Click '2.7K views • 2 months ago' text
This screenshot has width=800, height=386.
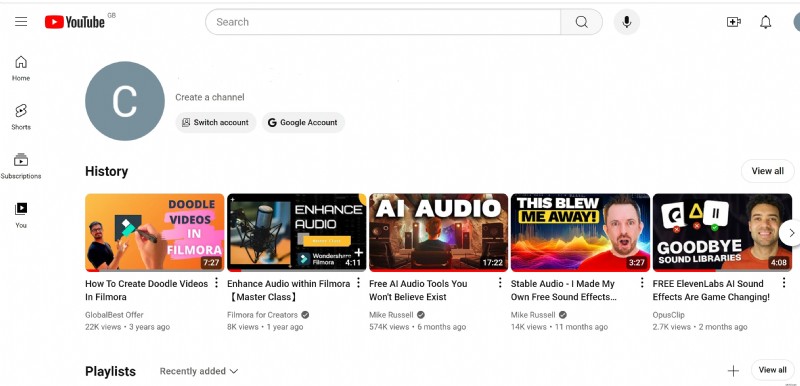tap(700, 327)
